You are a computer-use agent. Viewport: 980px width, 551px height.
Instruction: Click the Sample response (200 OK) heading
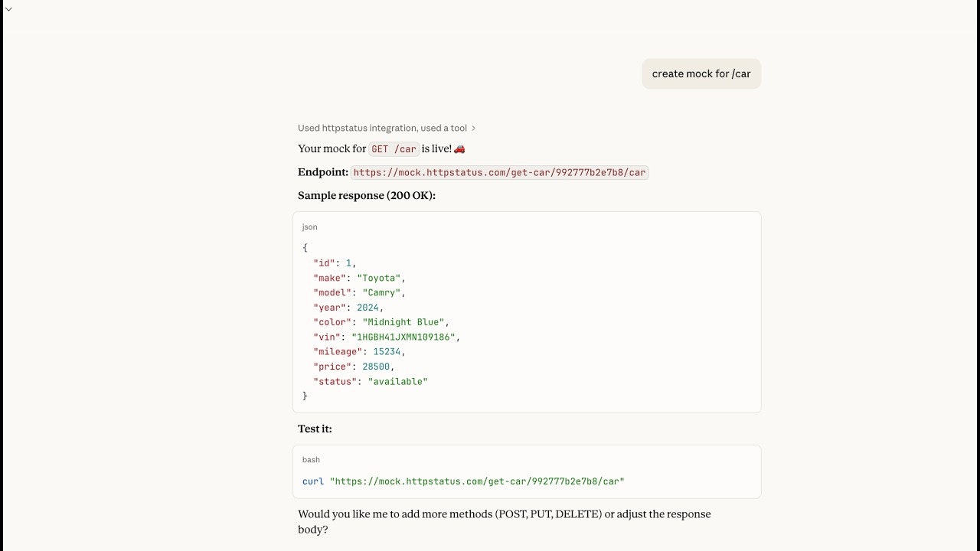pos(366,195)
